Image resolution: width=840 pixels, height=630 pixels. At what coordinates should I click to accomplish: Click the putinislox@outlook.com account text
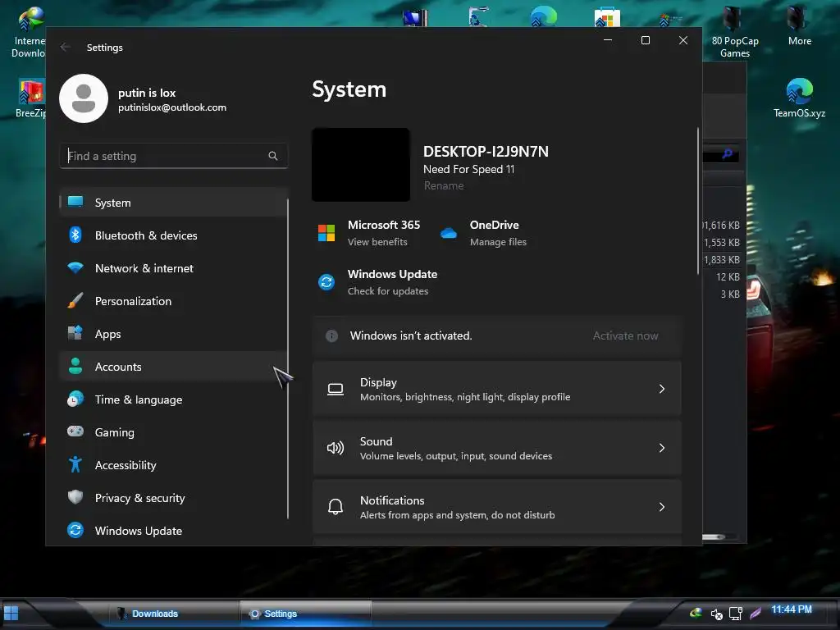[172, 107]
